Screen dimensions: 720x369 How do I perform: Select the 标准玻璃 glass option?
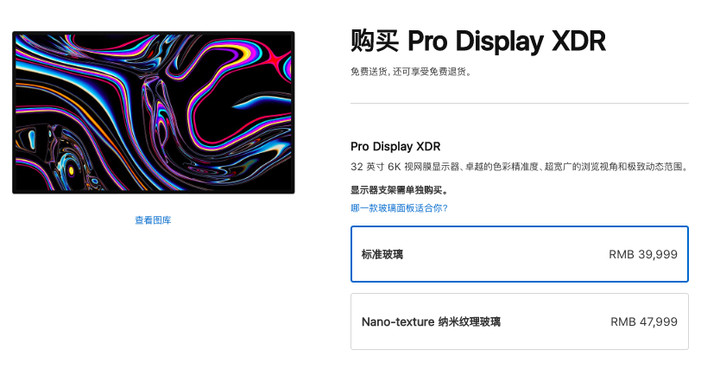coord(519,254)
